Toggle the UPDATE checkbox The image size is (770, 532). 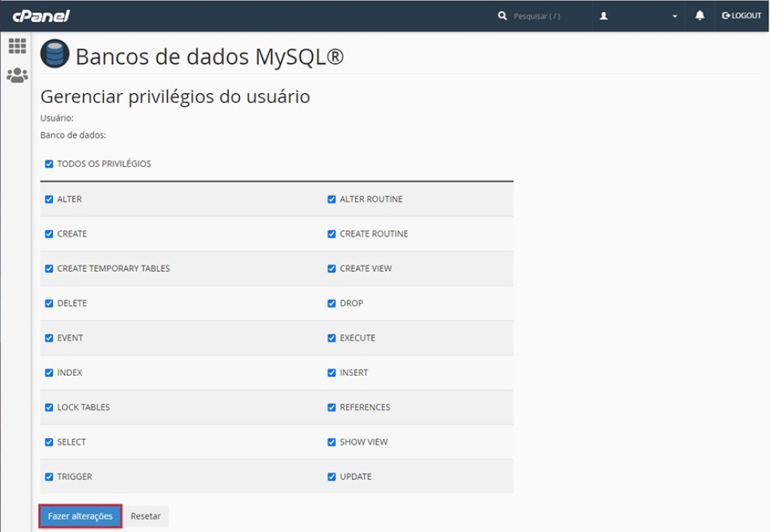coord(332,477)
